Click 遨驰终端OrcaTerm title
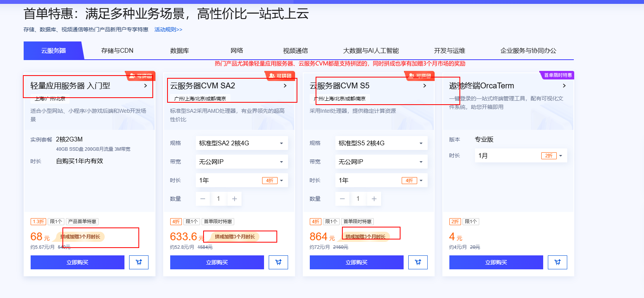This screenshot has height=298, width=644. [x=482, y=86]
